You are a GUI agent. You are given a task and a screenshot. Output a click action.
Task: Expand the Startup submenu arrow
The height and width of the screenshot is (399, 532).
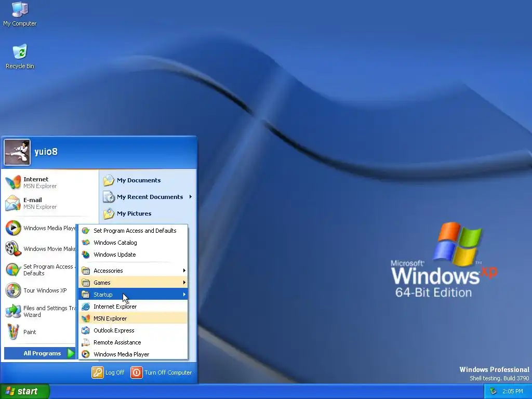click(184, 294)
